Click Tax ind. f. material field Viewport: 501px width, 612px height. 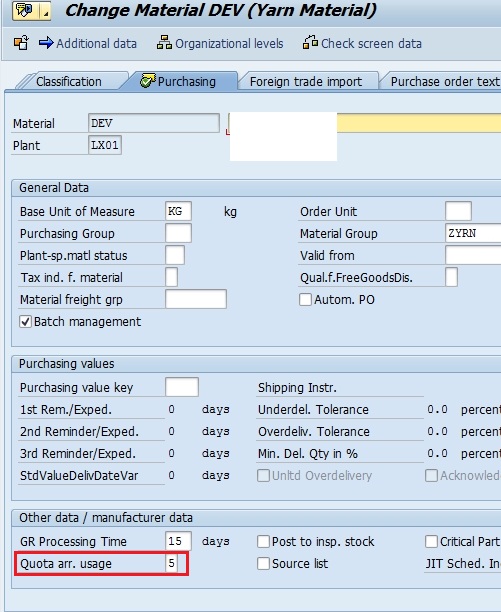(171, 277)
